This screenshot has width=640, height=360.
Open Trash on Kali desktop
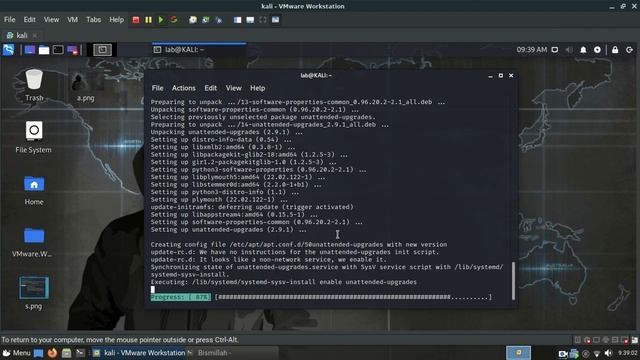coord(34,85)
